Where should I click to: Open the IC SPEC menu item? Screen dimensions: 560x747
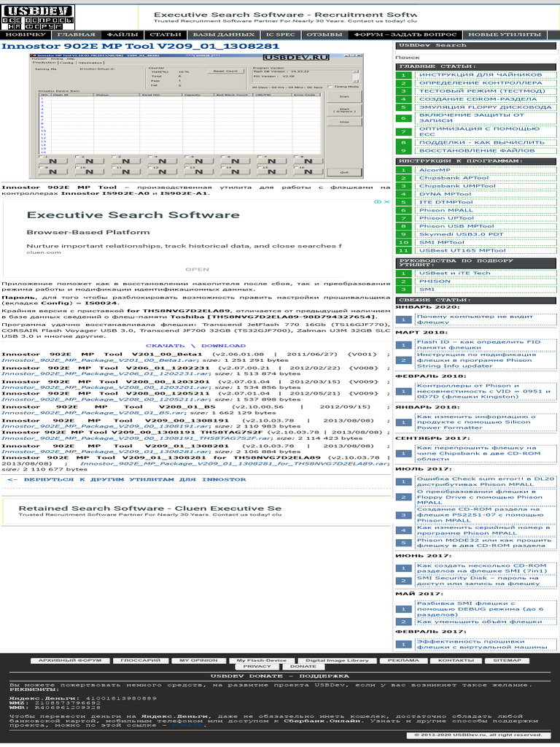(281, 35)
